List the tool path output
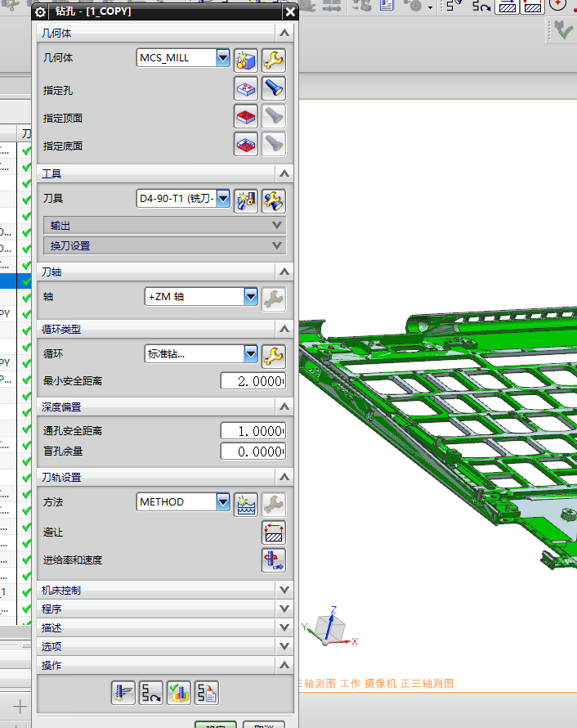Screen dimensions: 577x728 click(x=207, y=693)
